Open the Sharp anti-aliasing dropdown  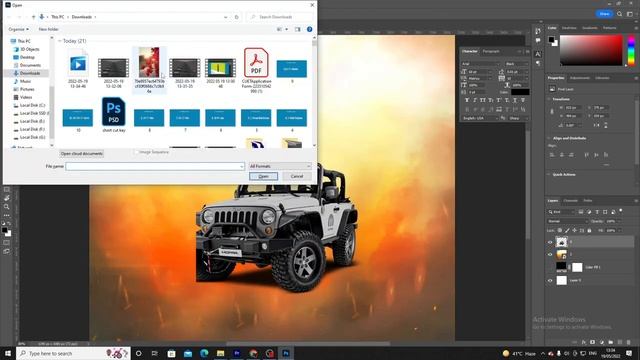coord(518,118)
